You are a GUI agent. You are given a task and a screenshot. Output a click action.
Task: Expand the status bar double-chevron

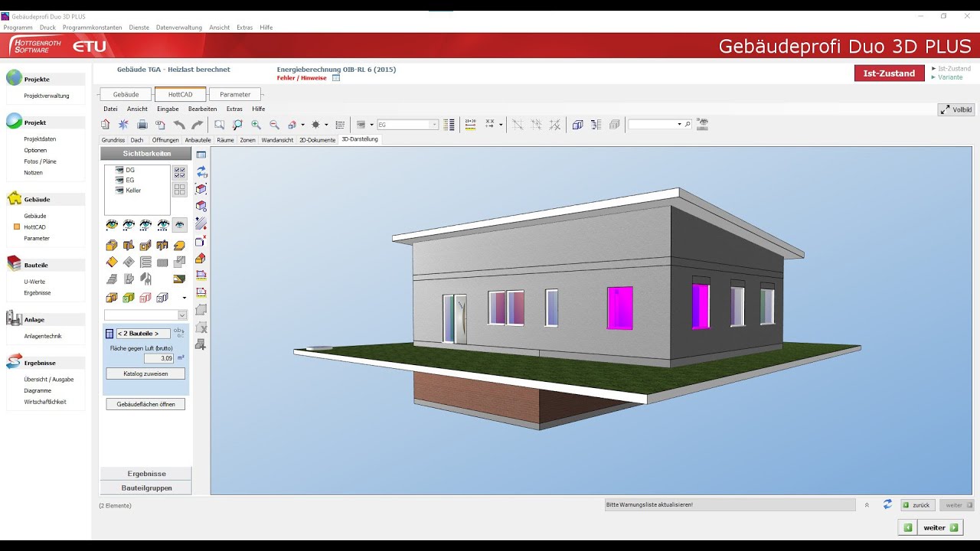(x=867, y=505)
